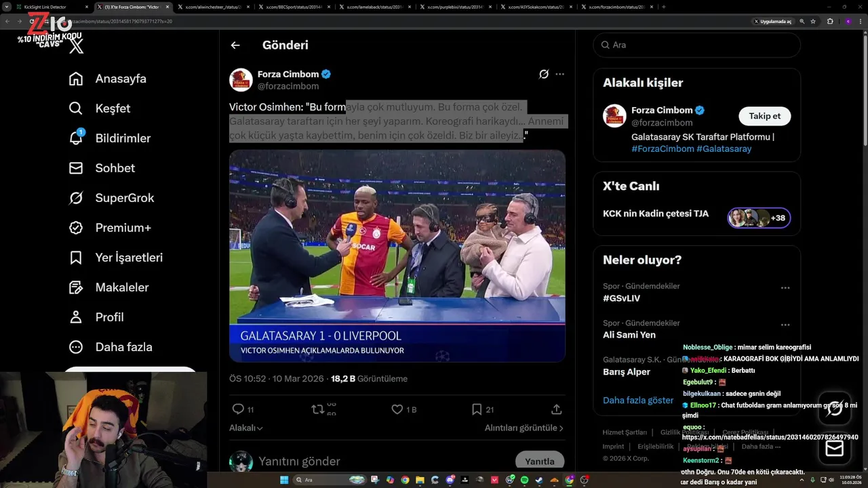Click Windows Start button in taskbar
Image resolution: width=868 pixels, height=488 pixels.
tap(284, 480)
